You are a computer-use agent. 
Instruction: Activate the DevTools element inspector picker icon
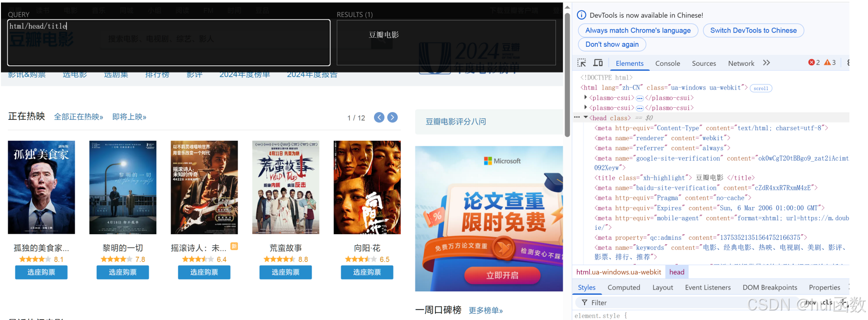click(x=582, y=63)
